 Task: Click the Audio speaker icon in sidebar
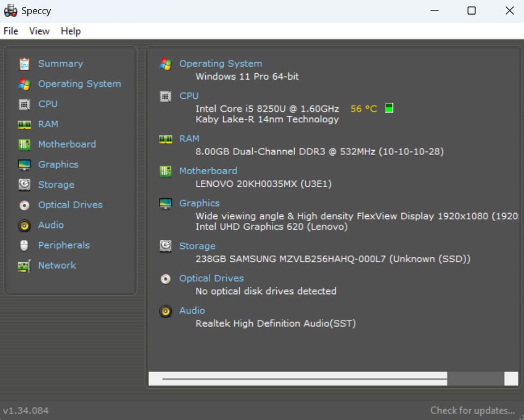(24, 226)
